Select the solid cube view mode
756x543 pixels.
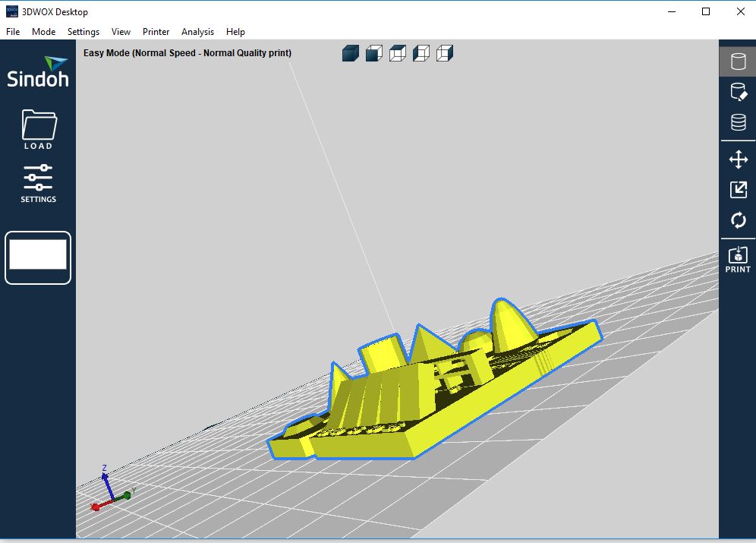pyautogui.click(x=351, y=53)
